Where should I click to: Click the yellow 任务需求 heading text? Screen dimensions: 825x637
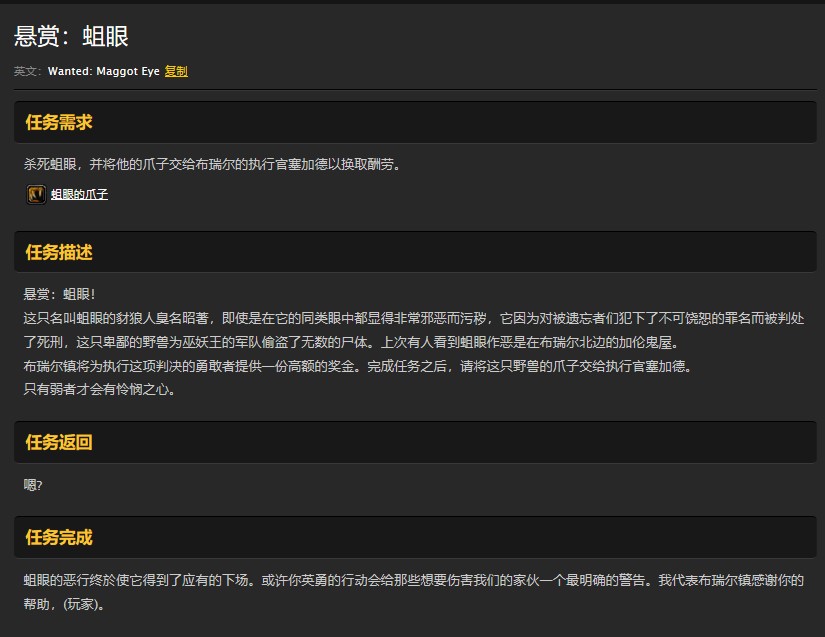click(57, 121)
